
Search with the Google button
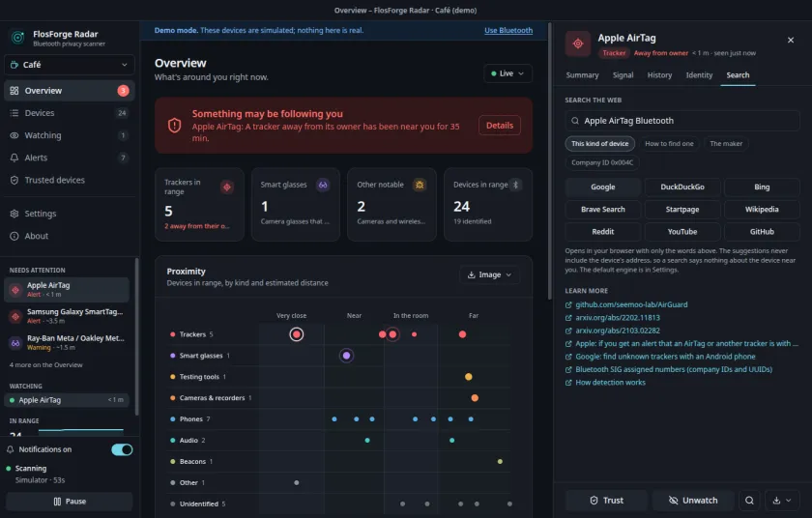[x=603, y=187]
